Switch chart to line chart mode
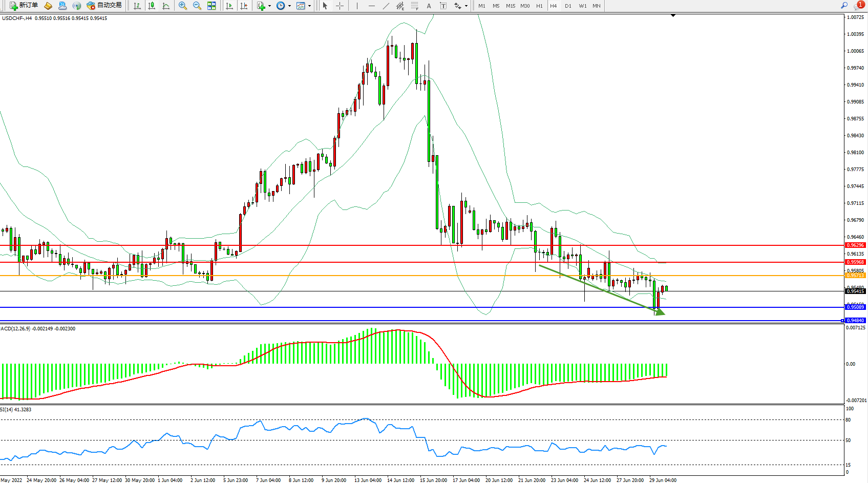868x483 pixels. [166, 6]
